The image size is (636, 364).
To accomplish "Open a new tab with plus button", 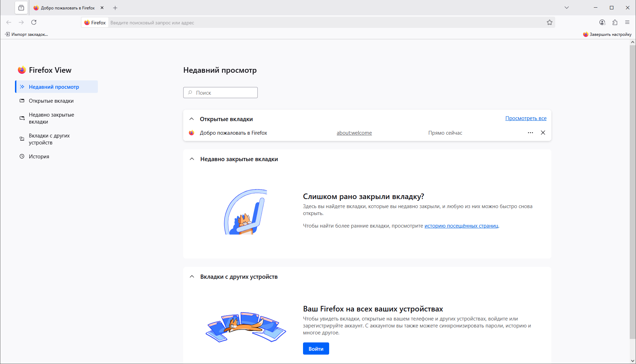I will pyautogui.click(x=115, y=8).
